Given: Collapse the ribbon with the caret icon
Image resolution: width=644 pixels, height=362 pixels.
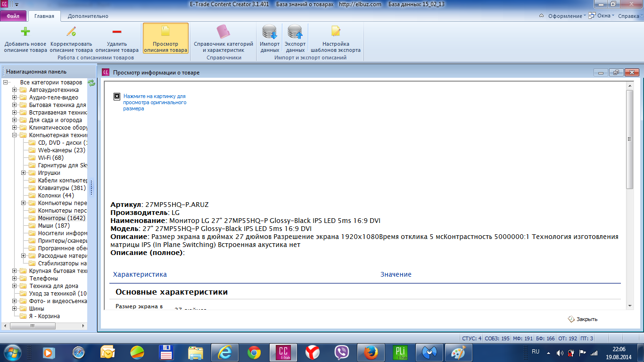Looking at the screenshot, I should tap(542, 16).
